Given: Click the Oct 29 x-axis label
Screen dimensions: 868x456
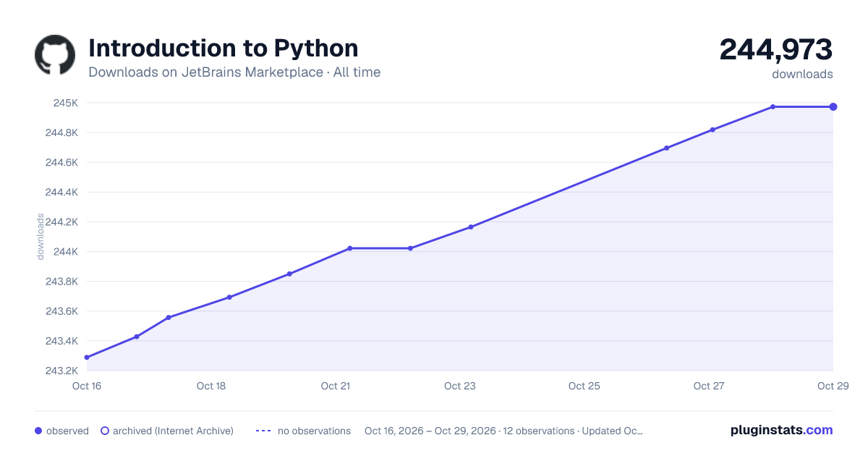Looking at the screenshot, I should 832,386.
